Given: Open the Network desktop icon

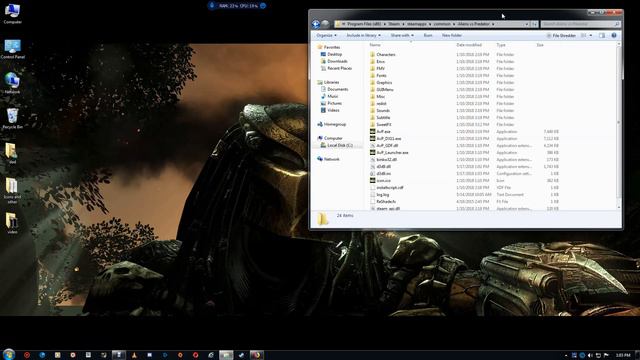Looking at the screenshot, I should click(x=12, y=83).
